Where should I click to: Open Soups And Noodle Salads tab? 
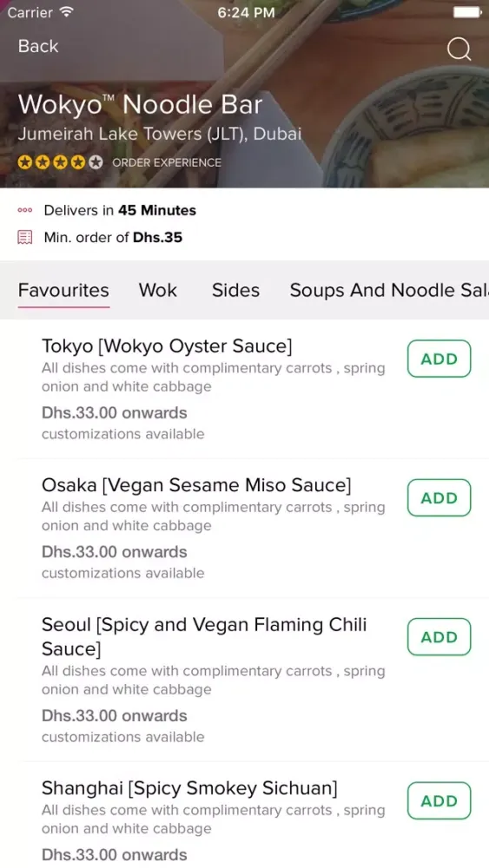[x=389, y=290]
